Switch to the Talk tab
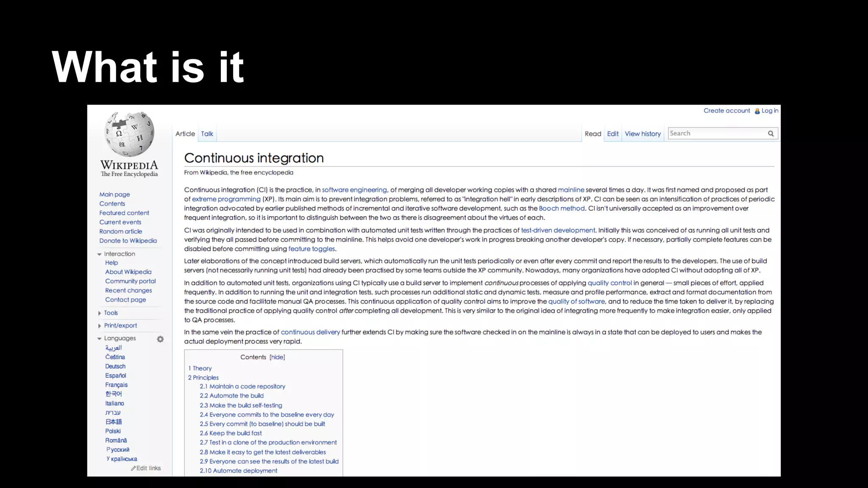Viewport: 868px width, 488px height. 207,134
